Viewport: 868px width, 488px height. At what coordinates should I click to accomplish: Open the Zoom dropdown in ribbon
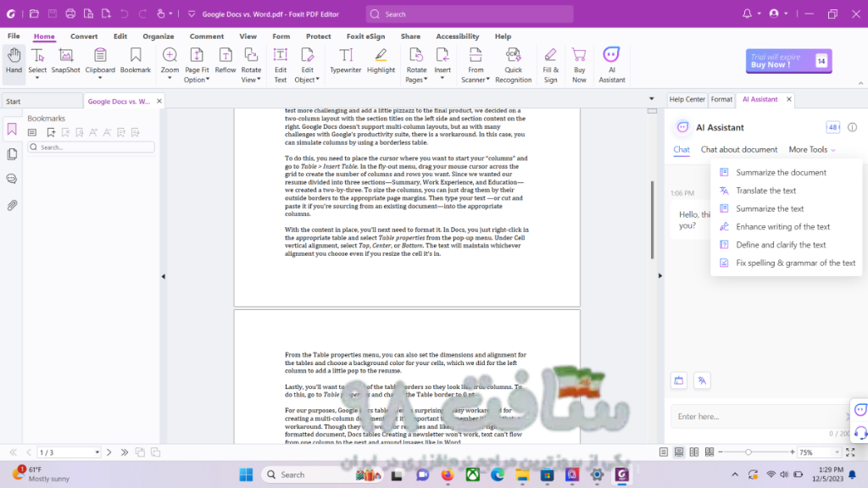pos(170,78)
